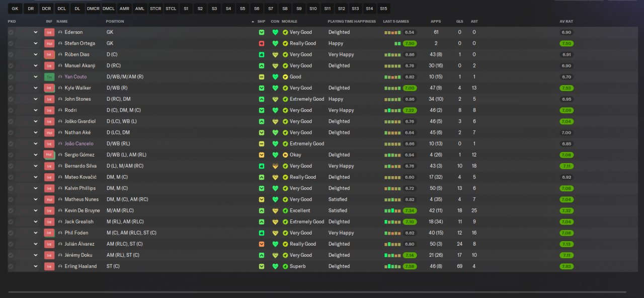Sort by the MORALE column header
This screenshot has width=644, height=298.
pyautogui.click(x=289, y=22)
